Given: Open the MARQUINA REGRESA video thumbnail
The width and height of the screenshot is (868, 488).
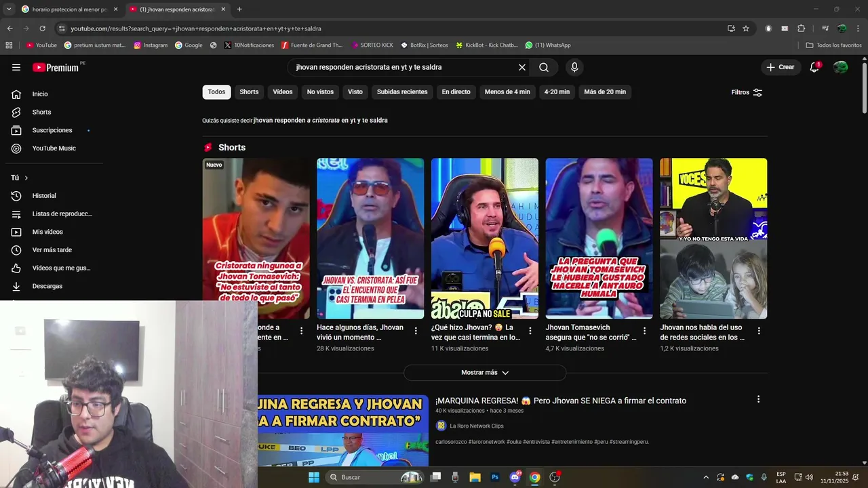Looking at the screenshot, I should pyautogui.click(x=343, y=431).
